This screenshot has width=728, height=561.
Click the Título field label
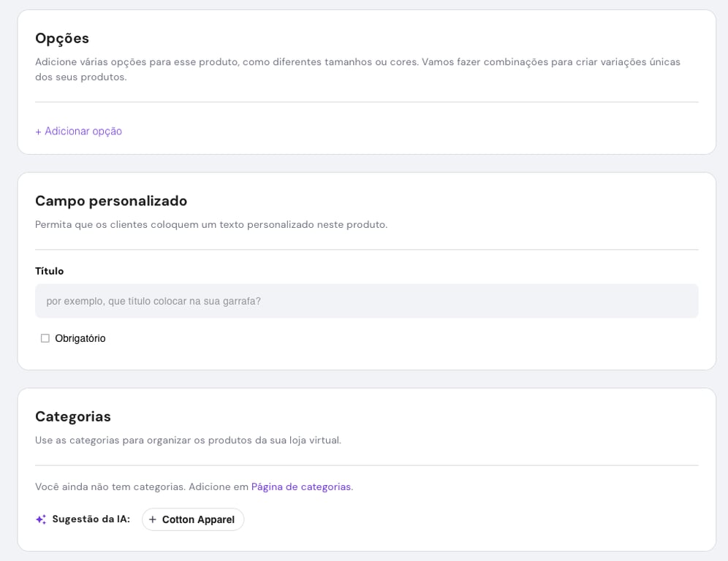coord(49,270)
